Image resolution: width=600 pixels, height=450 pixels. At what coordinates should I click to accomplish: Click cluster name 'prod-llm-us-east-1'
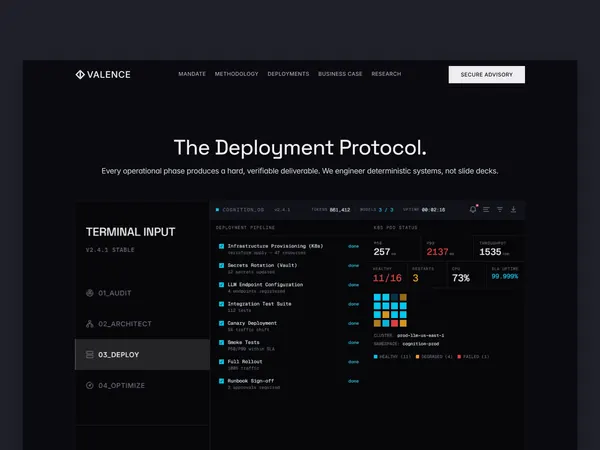[421, 336]
